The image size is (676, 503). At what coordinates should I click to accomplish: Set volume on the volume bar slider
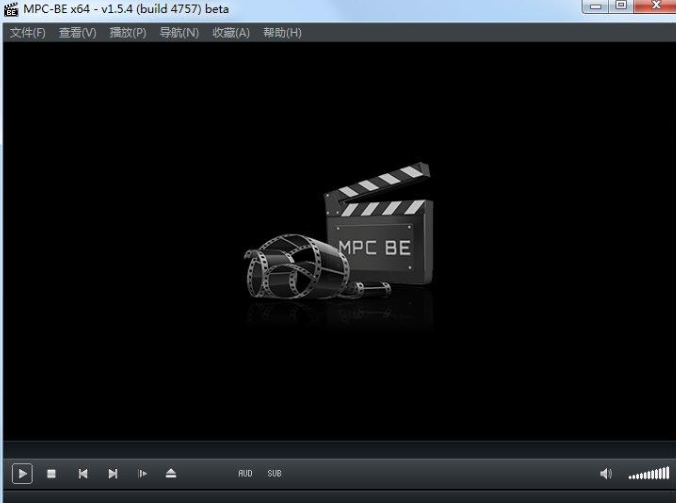[x=649, y=473]
